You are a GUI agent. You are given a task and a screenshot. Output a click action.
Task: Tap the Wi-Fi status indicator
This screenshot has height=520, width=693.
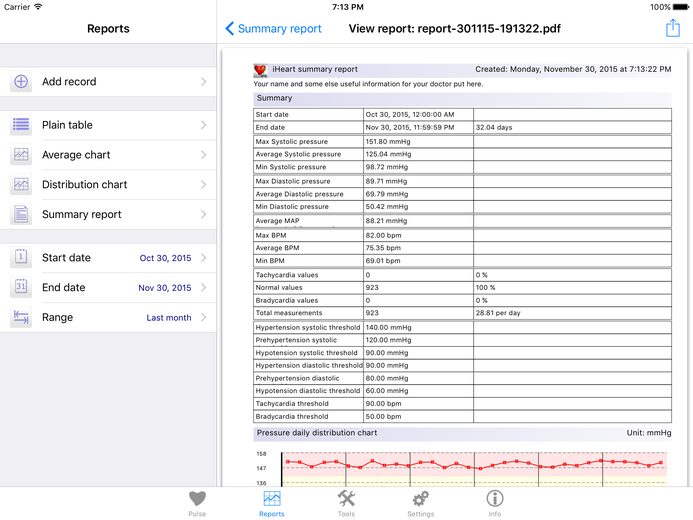click(38, 7)
